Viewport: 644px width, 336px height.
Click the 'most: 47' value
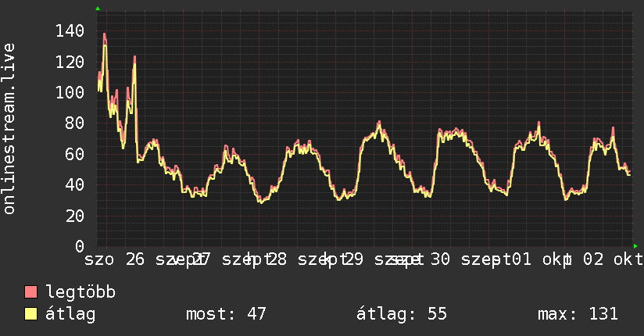click(x=226, y=314)
